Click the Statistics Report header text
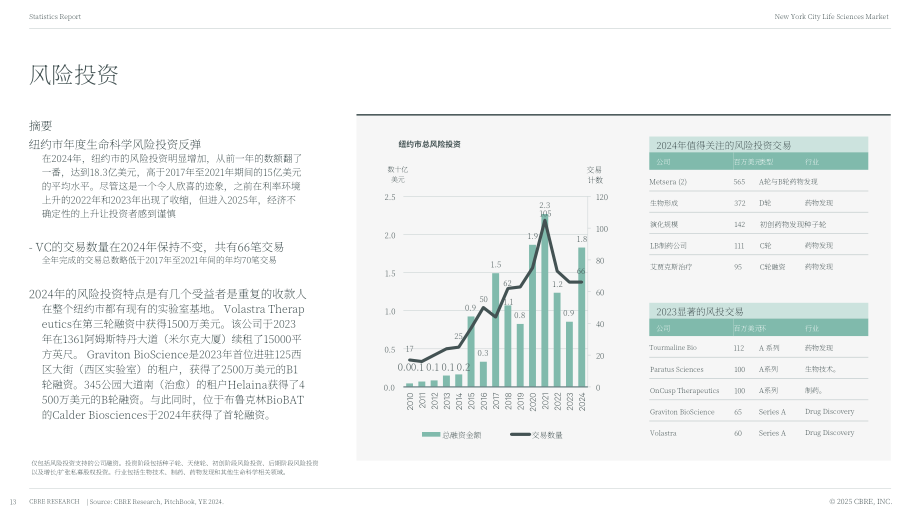The width and height of the screenshot is (920, 518). pyautogui.click(x=55, y=16)
